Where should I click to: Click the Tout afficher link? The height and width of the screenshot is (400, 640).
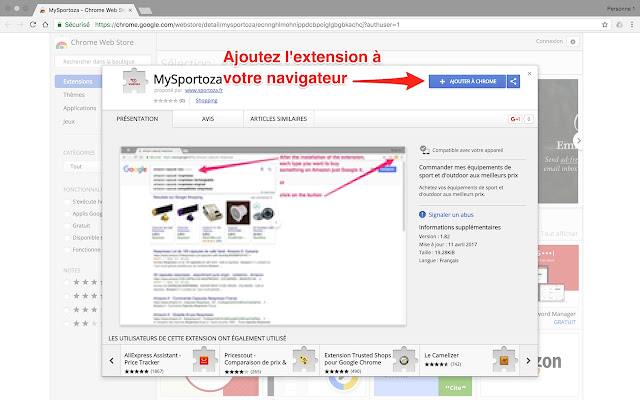[x=559, y=234]
